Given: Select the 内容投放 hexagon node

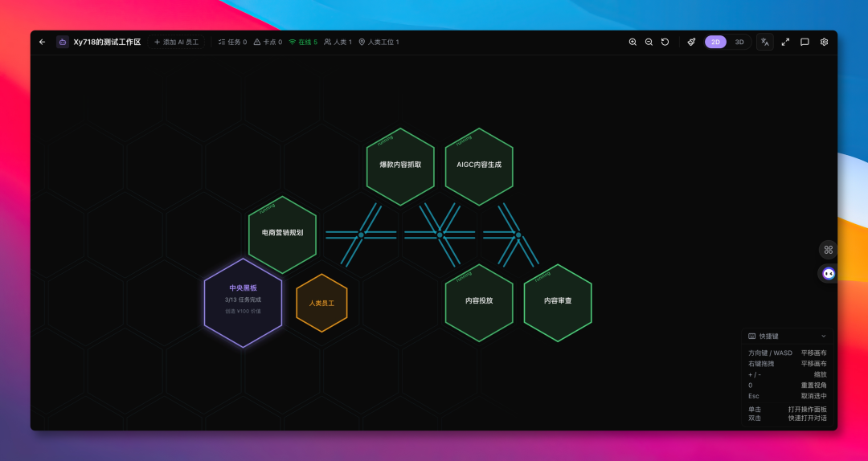Looking at the screenshot, I should [479, 303].
